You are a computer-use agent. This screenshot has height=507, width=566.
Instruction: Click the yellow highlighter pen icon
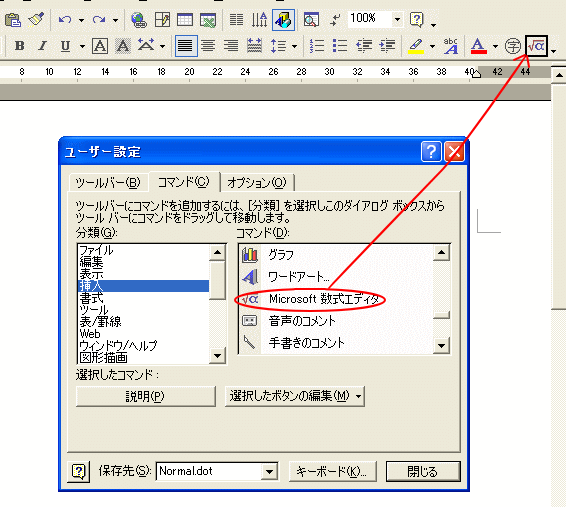[416, 46]
